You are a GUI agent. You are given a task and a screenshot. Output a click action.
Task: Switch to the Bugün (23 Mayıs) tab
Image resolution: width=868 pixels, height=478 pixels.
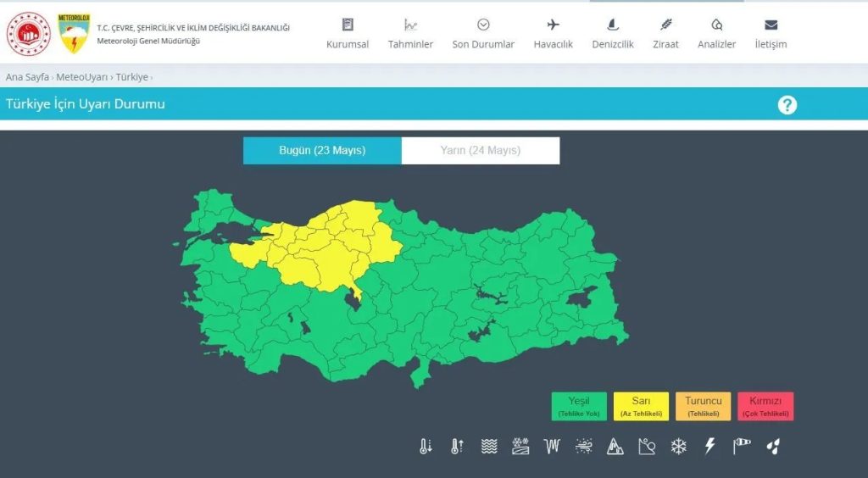point(322,151)
